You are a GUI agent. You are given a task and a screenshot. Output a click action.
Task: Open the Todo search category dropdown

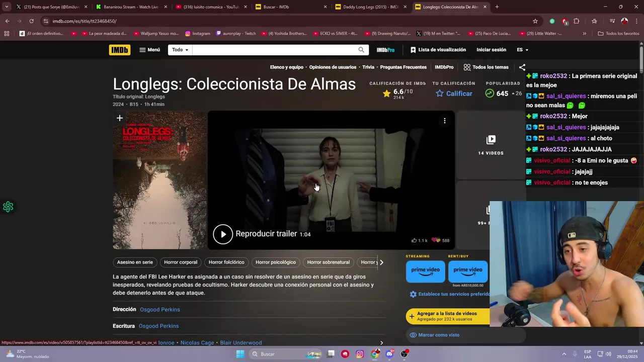click(x=180, y=50)
